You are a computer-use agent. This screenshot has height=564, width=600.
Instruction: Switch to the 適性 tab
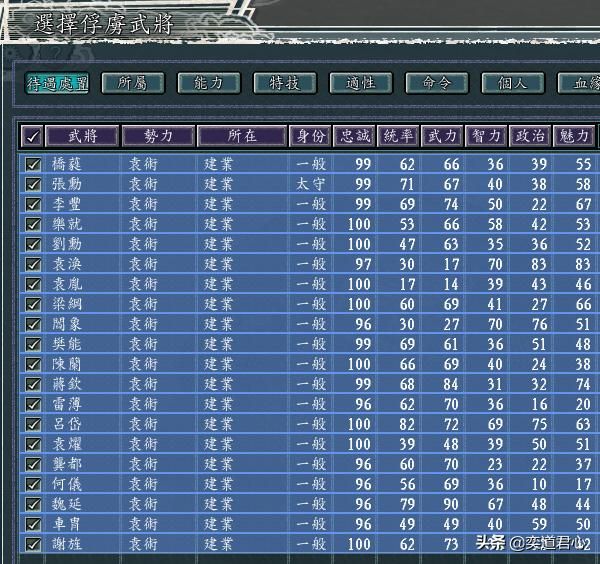pos(361,83)
